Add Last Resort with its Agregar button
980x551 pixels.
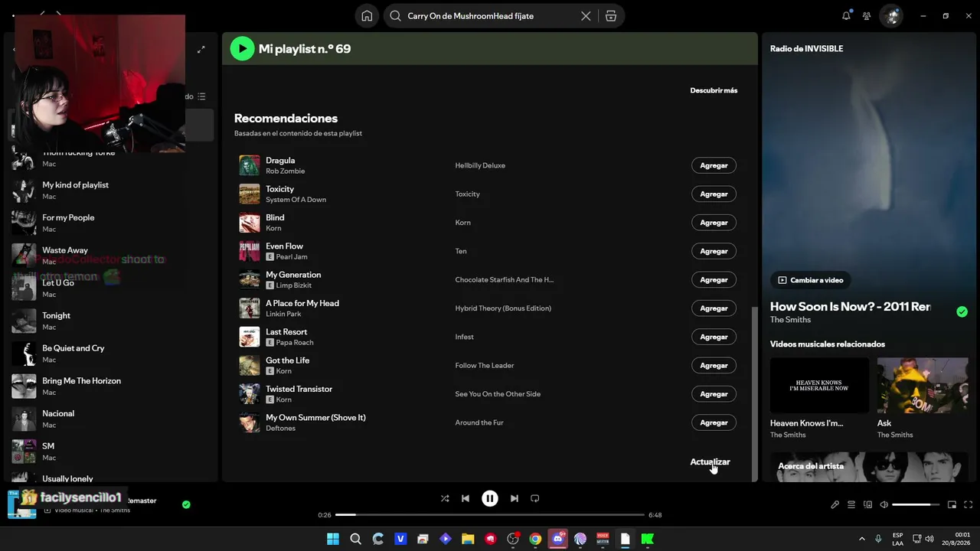(714, 337)
